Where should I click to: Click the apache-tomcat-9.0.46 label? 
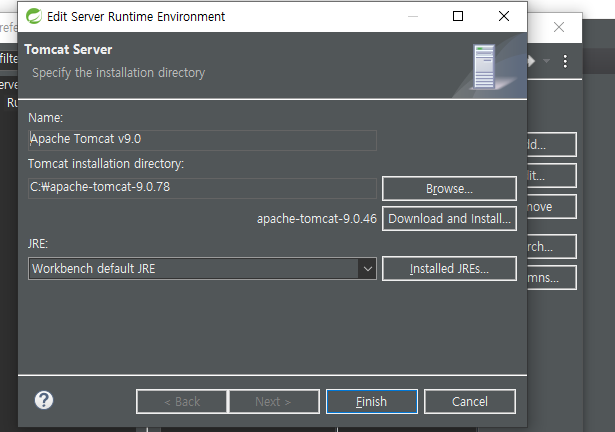[317, 219]
